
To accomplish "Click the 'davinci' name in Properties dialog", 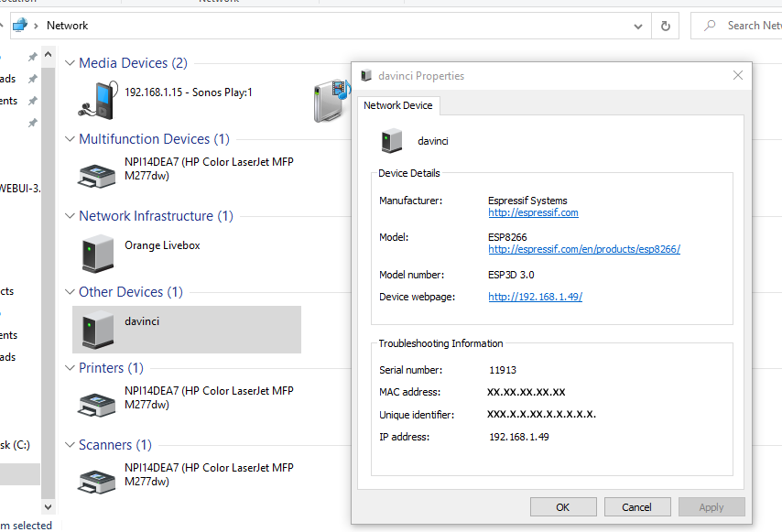I will pos(433,141).
